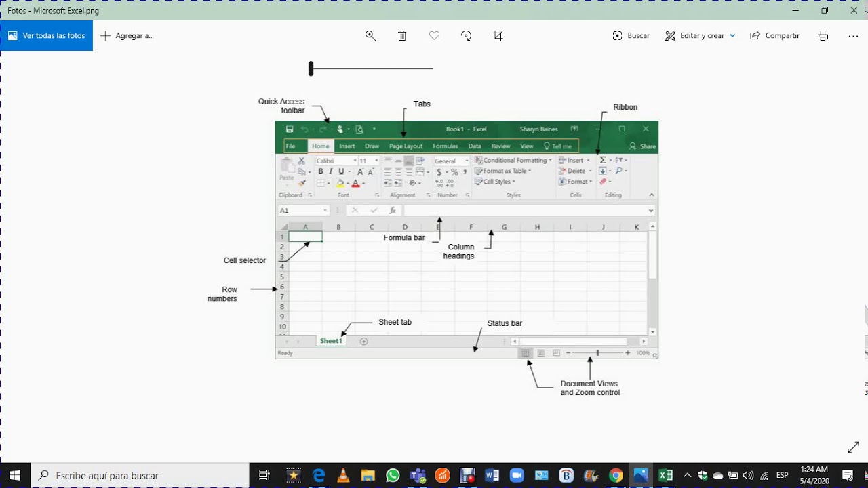This screenshot has height=488, width=868.
Task: Open the three-dot more options menu
Action: pos(853,36)
